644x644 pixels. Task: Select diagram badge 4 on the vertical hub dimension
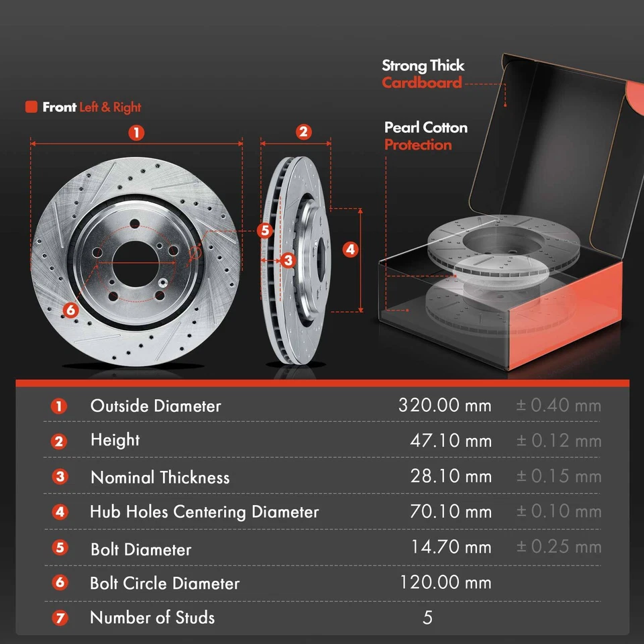(350, 250)
